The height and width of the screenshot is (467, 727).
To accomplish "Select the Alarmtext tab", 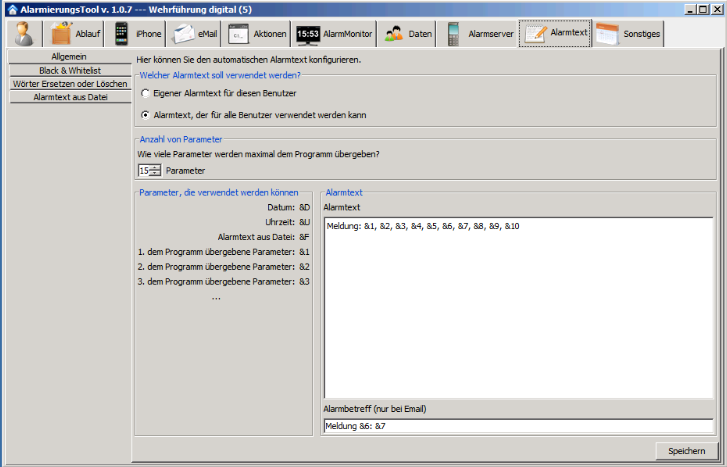I will (x=555, y=33).
